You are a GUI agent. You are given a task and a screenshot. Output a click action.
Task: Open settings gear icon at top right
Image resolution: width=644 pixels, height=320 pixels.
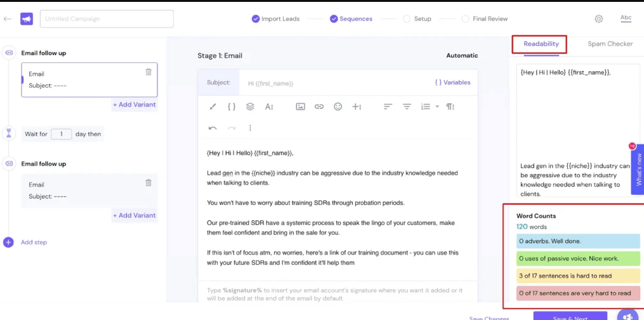pyautogui.click(x=599, y=19)
